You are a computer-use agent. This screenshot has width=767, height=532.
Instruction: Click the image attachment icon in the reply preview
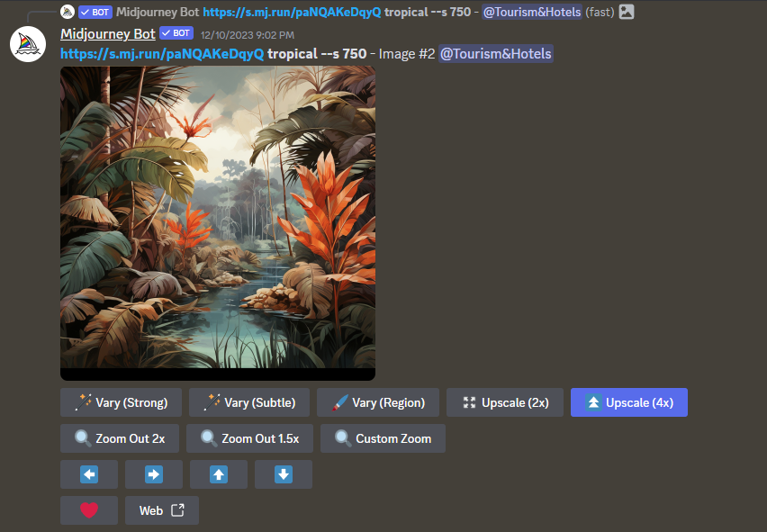(x=627, y=12)
